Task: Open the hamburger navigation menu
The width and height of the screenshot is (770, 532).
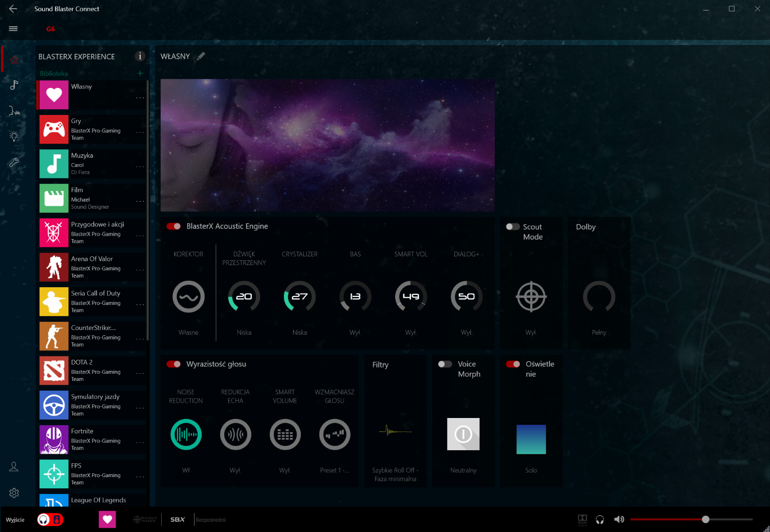Action: coord(13,29)
